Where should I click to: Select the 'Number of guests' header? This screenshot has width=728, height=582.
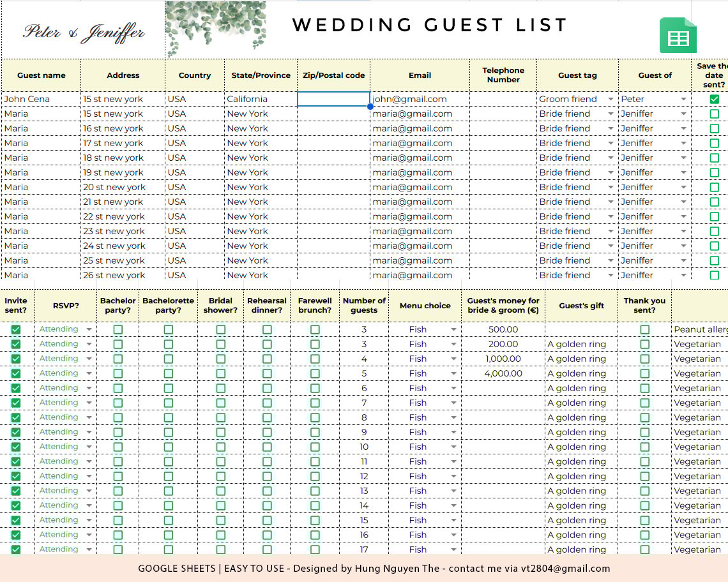[364, 306]
